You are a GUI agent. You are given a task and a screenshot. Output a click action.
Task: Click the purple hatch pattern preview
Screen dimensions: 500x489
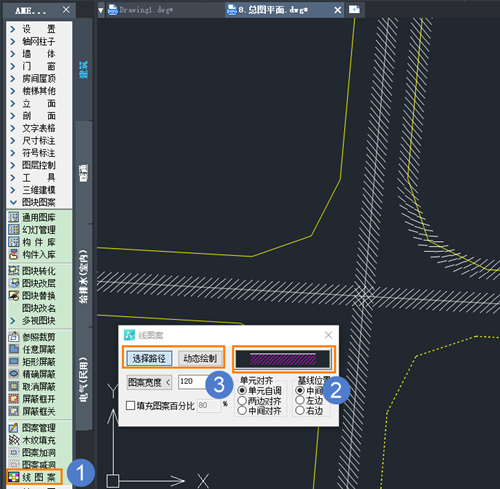point(283,359)
